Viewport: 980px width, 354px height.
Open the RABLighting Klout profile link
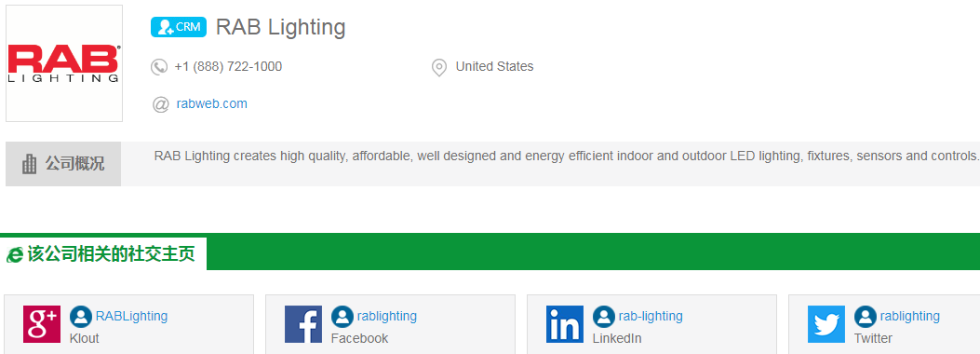[131, 316]
